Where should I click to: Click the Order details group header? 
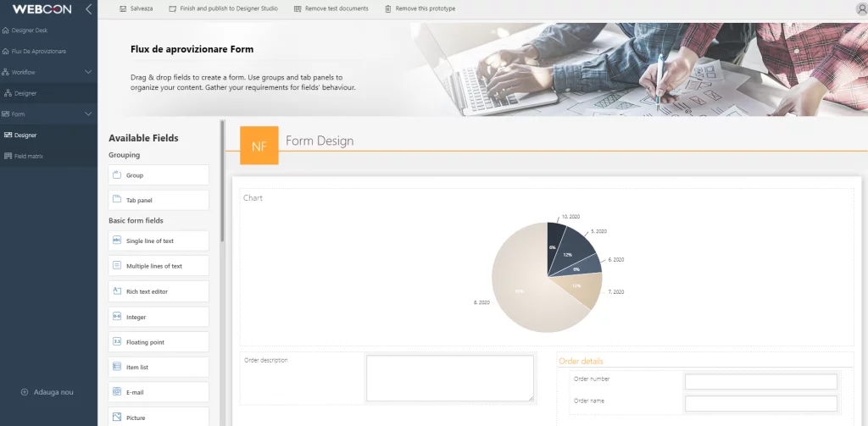pyautogui.click(x=581, y=361)
